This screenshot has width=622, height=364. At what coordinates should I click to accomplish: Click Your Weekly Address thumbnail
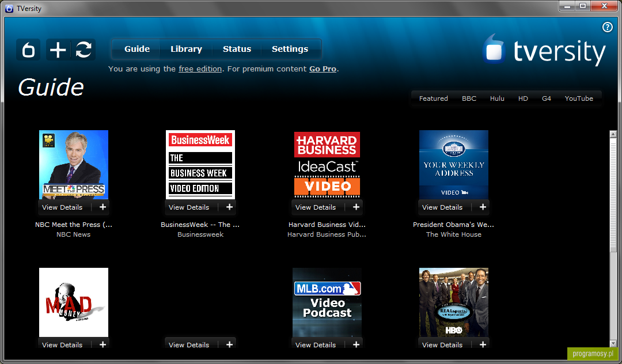[454, 165]
